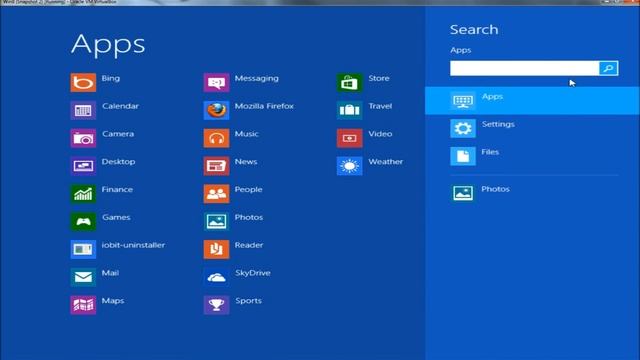Launch the Reader app icon
The width and height of the screenshot is (640, 360).
pyautogui.click(x=216, y=249)
